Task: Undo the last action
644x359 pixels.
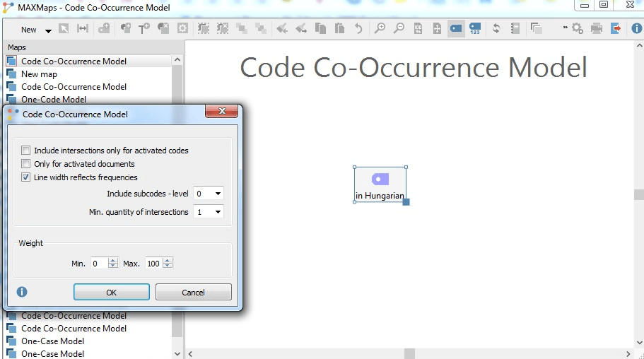Action: (x=358, y=29)
